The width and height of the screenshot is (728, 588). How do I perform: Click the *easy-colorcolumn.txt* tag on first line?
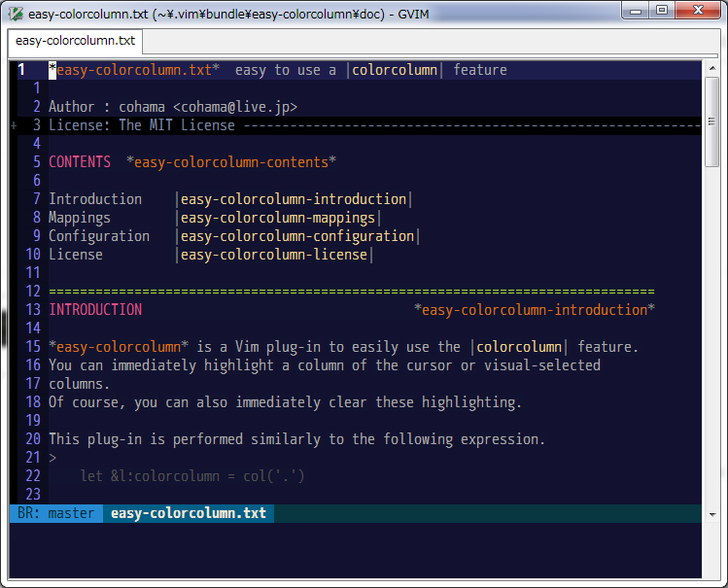pos(134,70)
